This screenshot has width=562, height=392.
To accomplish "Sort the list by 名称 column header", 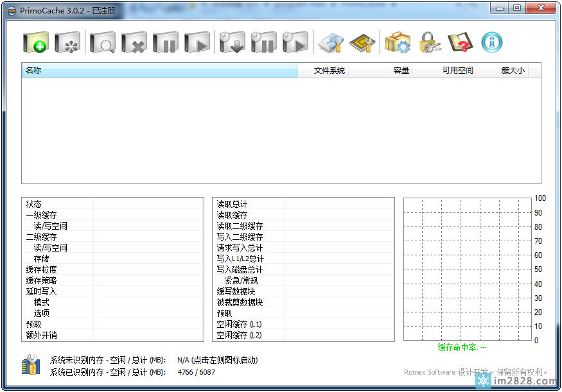I will pyautogui.click(x=159, y=71).
